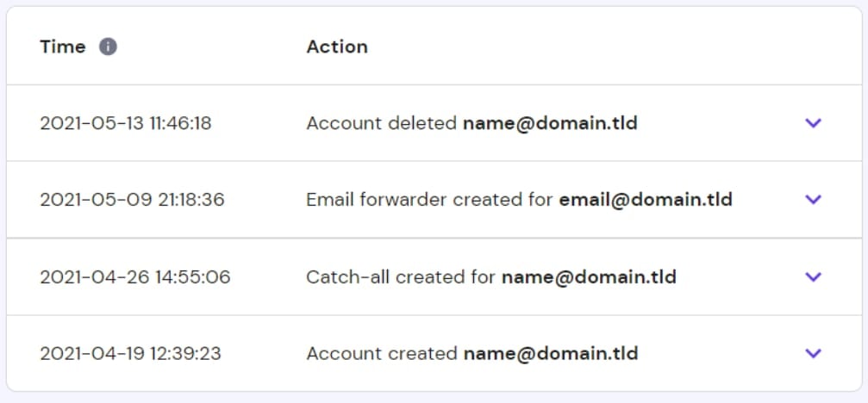The height and width of the screenshot is (403, 868).
Task: Click the info icon beside Time
Action: 108,46
